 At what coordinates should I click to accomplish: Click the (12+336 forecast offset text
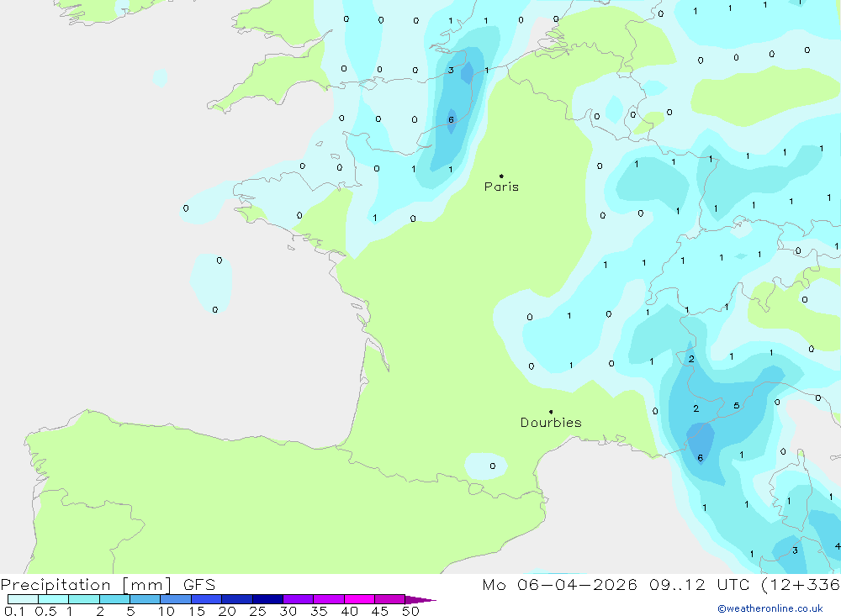point(801,584)
